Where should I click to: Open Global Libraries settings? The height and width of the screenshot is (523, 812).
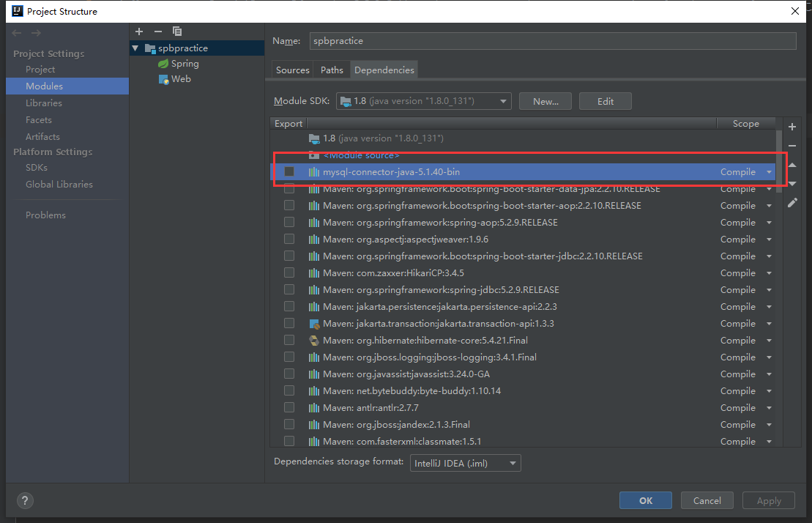59,185
